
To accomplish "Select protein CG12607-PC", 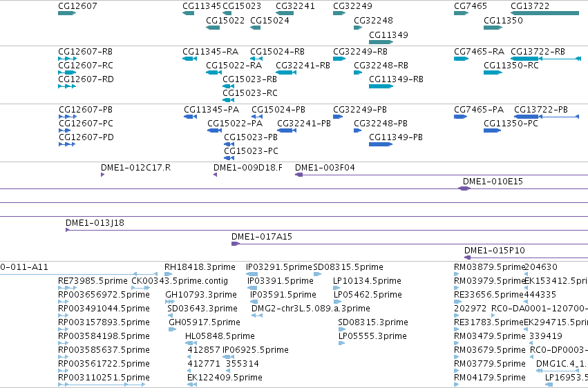I will 86,123.
